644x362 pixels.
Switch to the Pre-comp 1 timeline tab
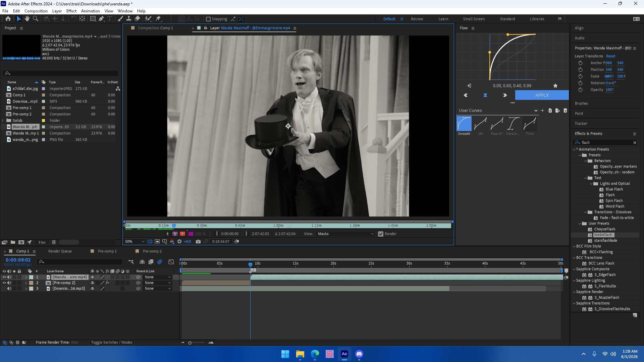click(x=107, y=251)
